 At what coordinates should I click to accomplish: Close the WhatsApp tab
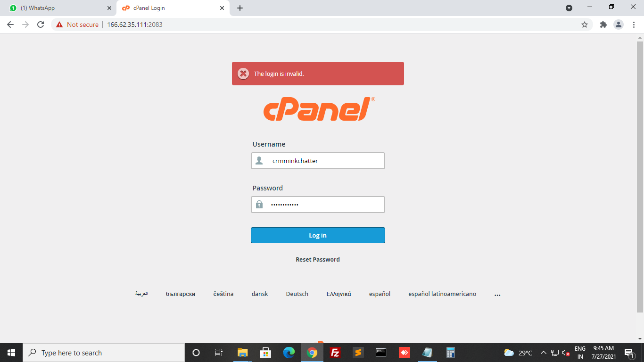[x=109, y=8]
